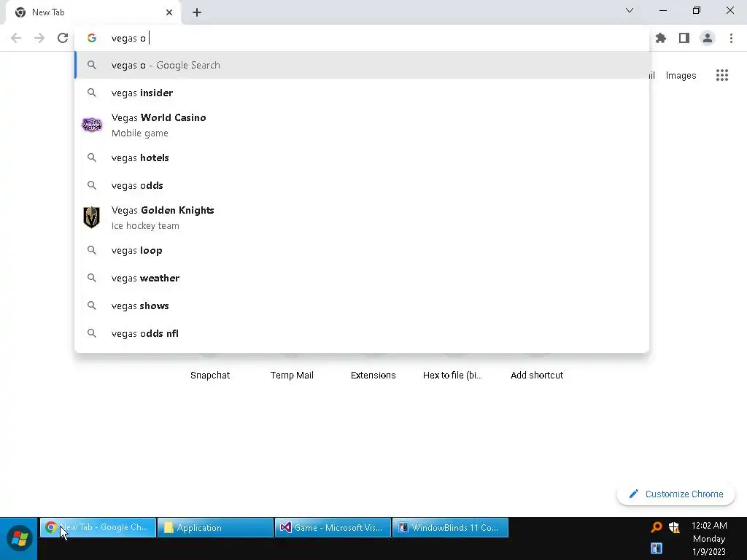Toggle the side panel icon
Screen dimensions: 747x560
tap(684, 38)
